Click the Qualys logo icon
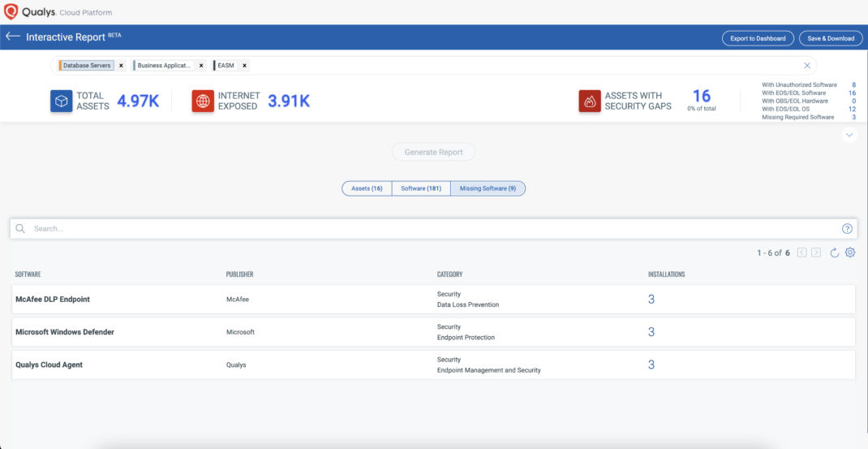The height and width of the screenshot is (449, 868). point(11,11)
